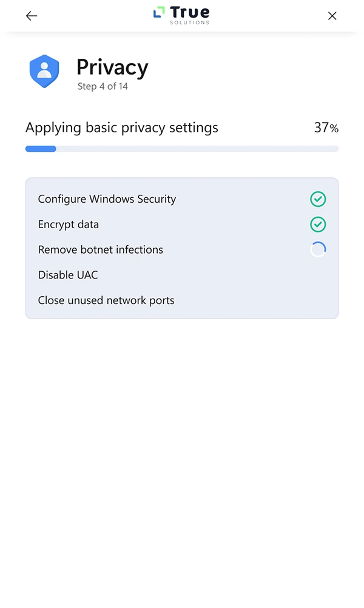
Task: Click the filled blue portion of progress bar
Action: click(x=41, y=149)
